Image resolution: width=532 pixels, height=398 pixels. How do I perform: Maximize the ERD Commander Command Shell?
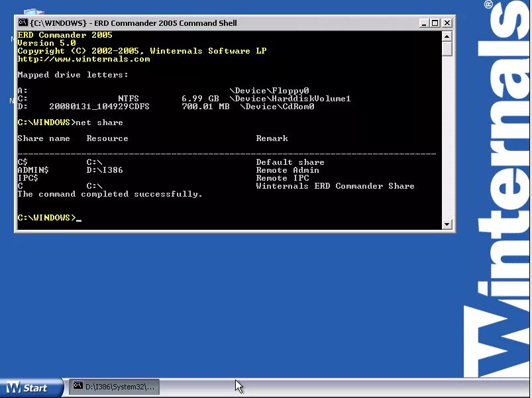pyautogui.click(x=435, y=23)
